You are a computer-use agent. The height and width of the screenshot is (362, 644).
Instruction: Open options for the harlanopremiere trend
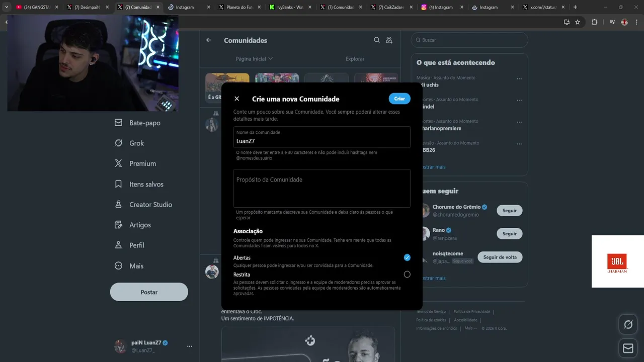519,122
